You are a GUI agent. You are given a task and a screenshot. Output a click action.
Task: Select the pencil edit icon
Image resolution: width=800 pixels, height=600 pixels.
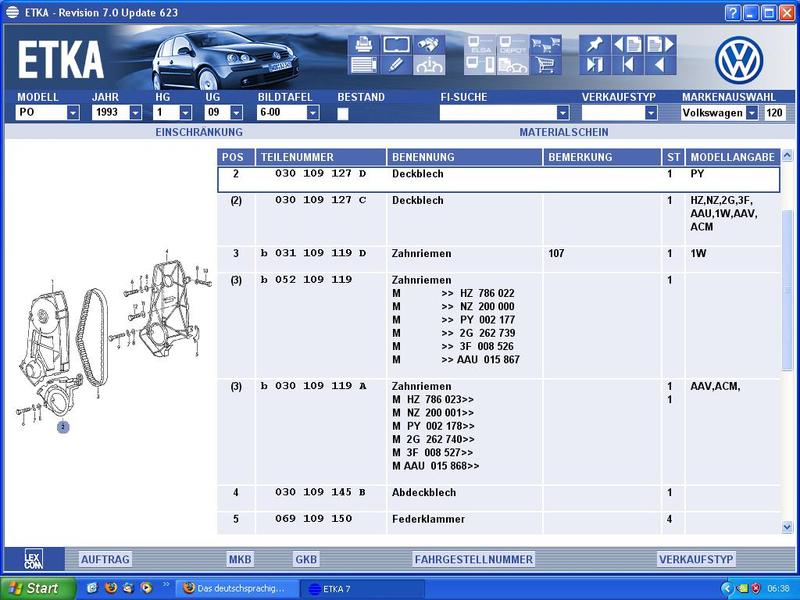pyautogui.click(x=396, y=65)
